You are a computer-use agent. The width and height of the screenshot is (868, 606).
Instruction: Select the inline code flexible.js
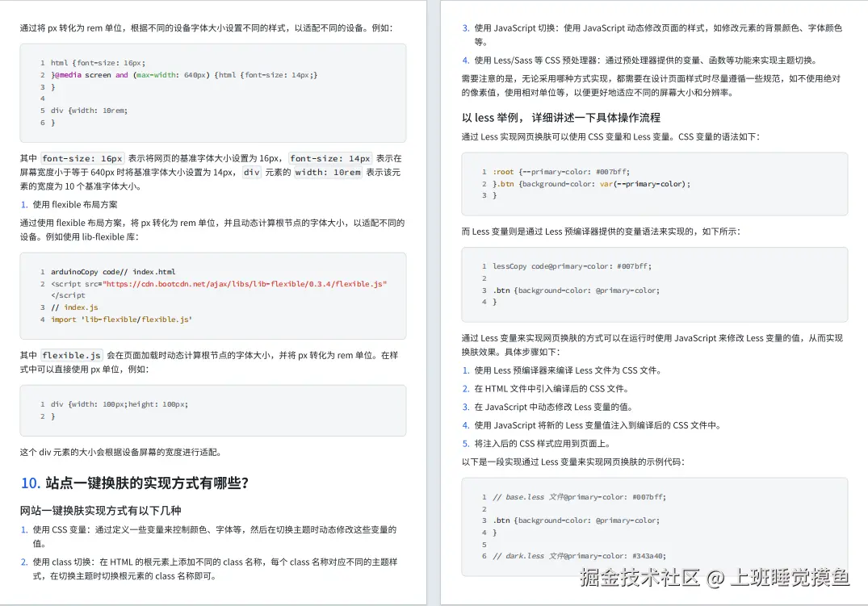[71, 353]
